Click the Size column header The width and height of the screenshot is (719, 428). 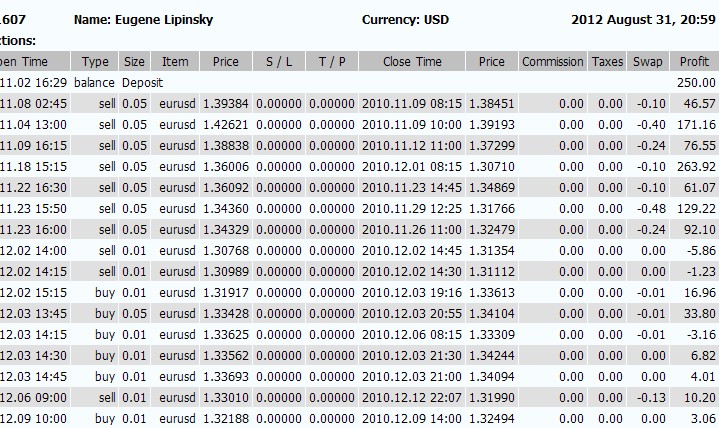134,61
